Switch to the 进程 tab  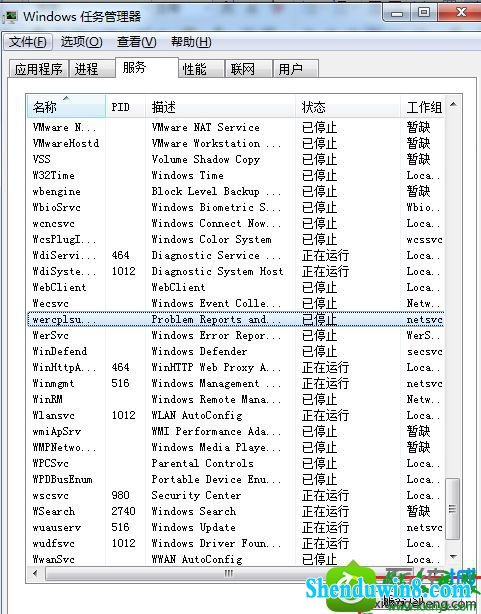pyautogui.click(x=91, y=69)
